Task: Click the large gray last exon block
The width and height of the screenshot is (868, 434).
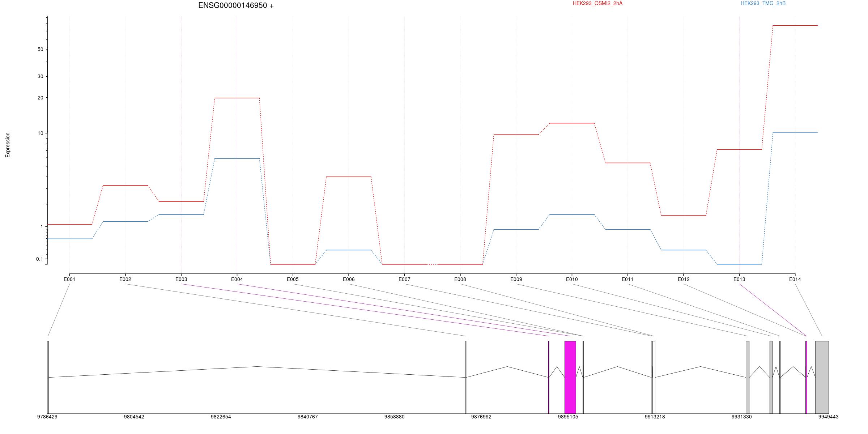Action: (822, 377)
